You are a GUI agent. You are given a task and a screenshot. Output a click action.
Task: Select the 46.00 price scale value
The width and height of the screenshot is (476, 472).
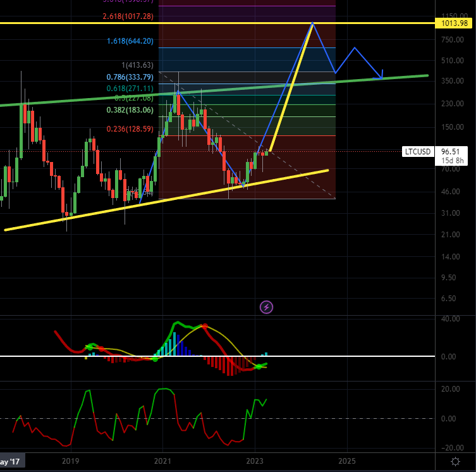(x=451, y=192)
